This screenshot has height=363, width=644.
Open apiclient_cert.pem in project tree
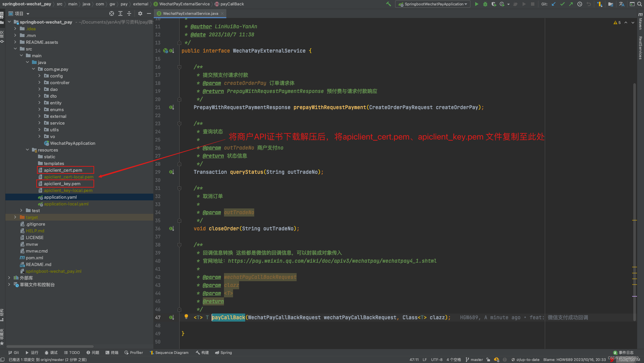point(63,170)
